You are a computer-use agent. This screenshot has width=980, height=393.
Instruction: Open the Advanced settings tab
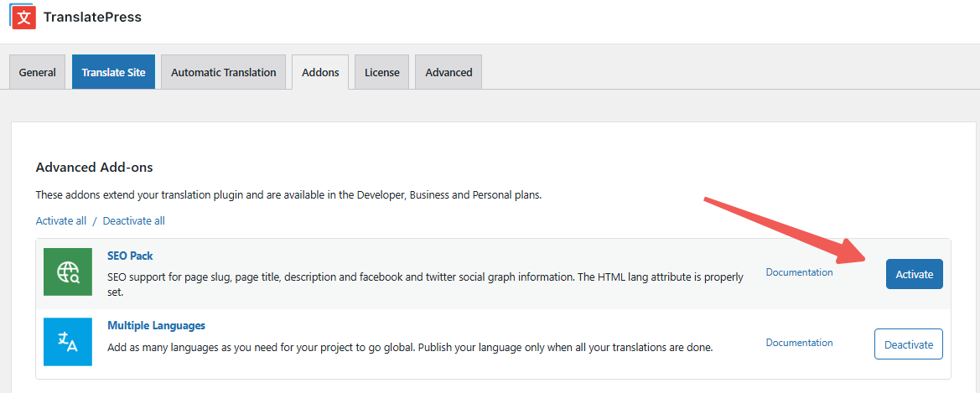click(449, 72)
